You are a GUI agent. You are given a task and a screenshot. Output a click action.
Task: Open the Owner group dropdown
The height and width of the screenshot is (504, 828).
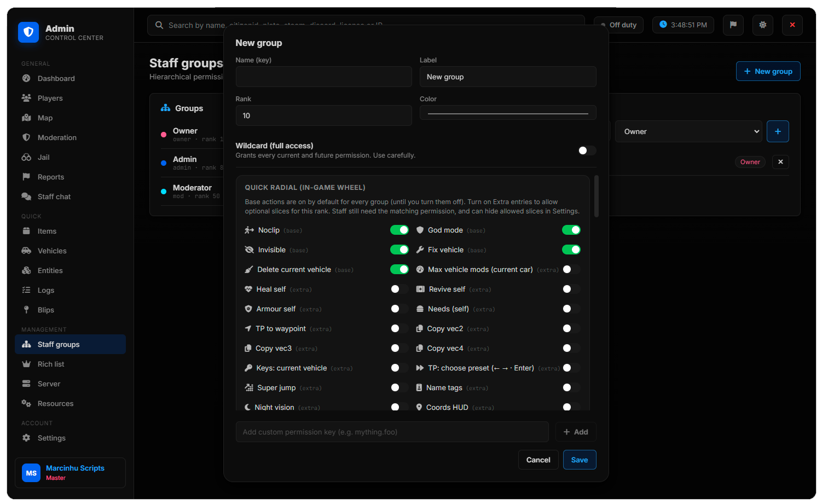click(x=688, y=131)
